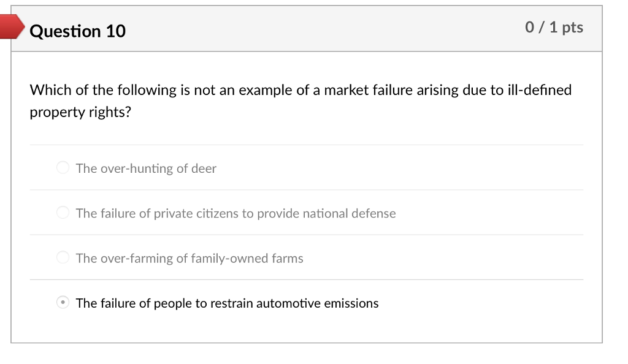The image size is (628, 364).
Task: Click the national defense answer text
Action: tap(235, 213)
